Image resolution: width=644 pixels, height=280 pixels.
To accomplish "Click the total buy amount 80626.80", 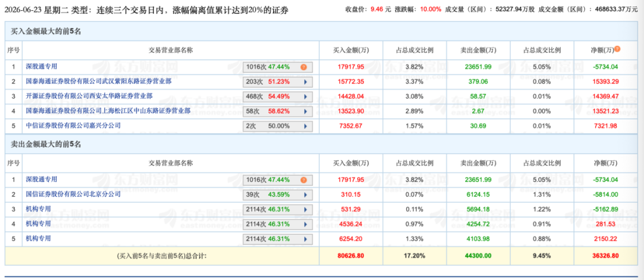I will (351, 256).
